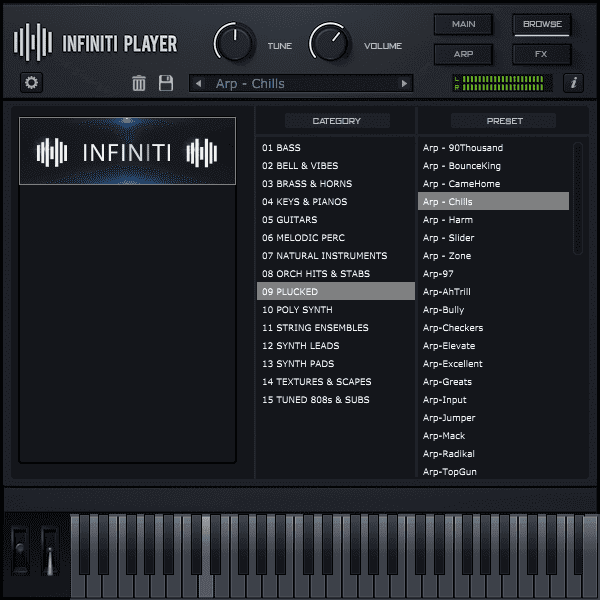
Task: Load preset Arp-Jumper
Action: (x=494, y=417)
